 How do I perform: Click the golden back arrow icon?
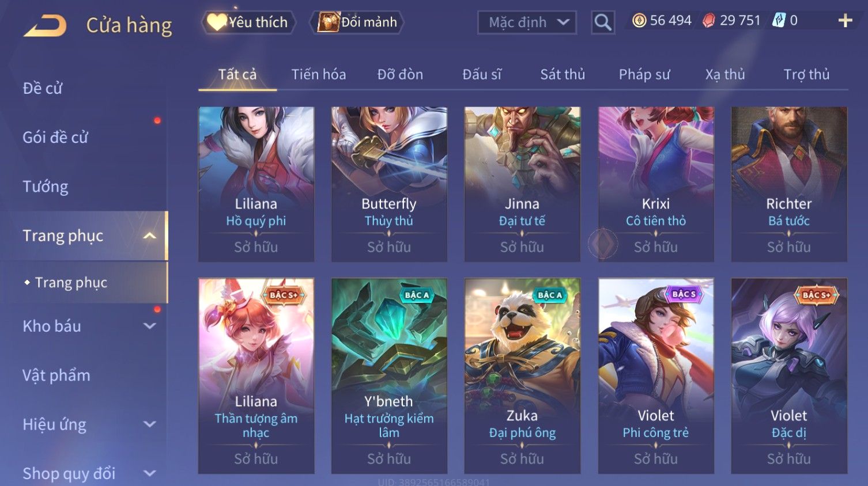tap(45, 26)
